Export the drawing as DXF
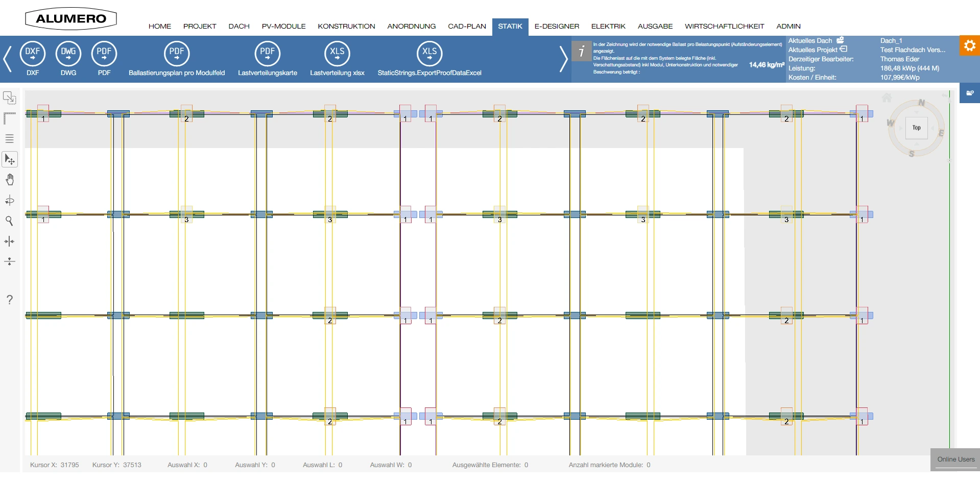This screenshot has height=485, width=980. 33,54
